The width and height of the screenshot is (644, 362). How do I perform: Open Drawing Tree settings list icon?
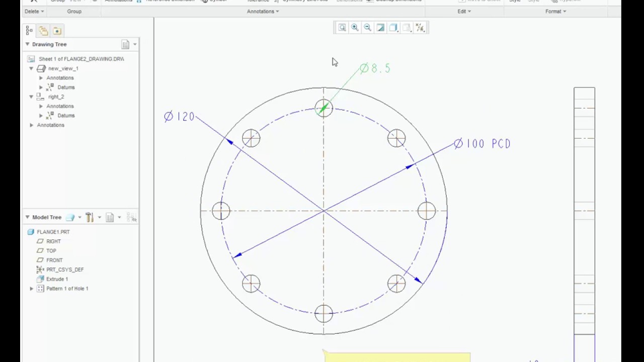(125, 44)
